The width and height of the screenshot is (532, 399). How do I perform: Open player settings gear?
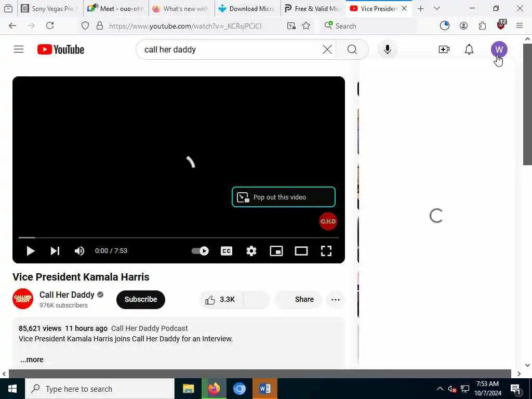point(251,251)
